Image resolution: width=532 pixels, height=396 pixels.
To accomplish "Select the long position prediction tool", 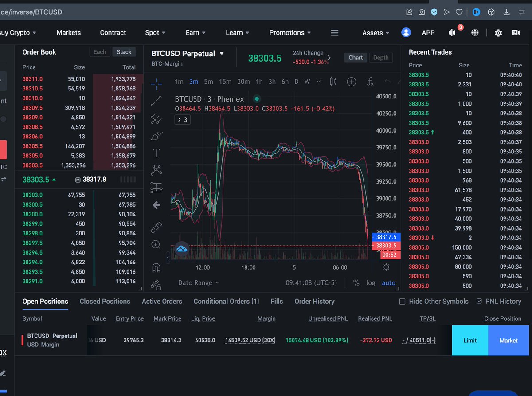I will coord(156,188).
